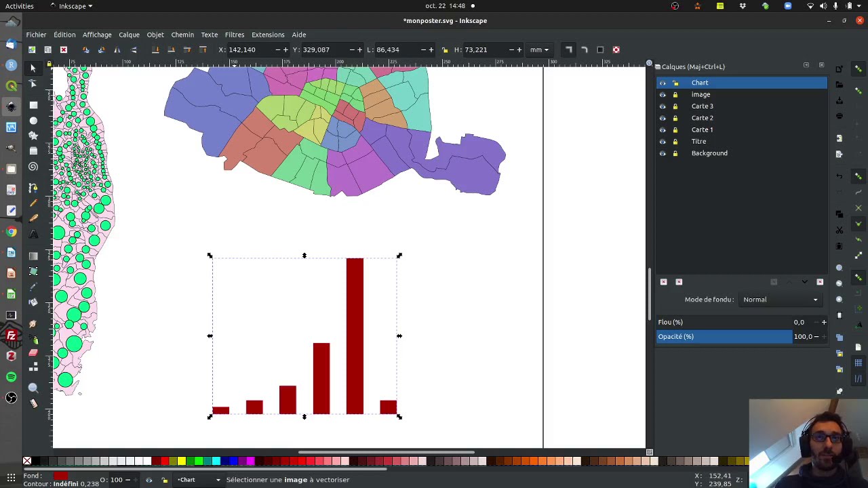Open the Extensions menu
This screenshot has width=868, height=488.
268,35
